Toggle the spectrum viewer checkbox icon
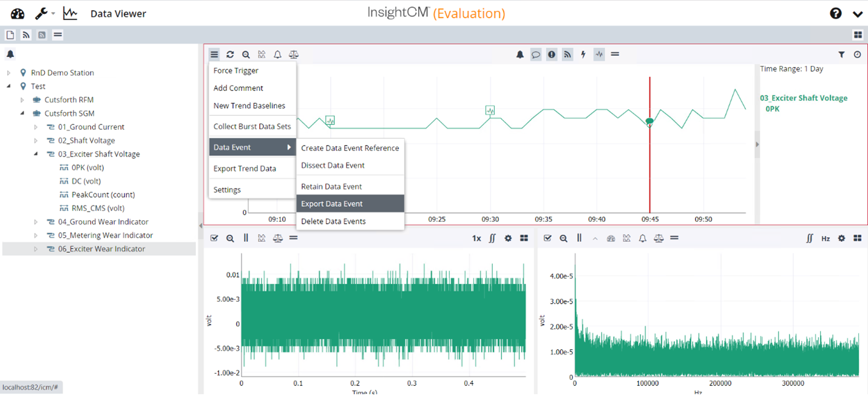 [x=548, y=239]
